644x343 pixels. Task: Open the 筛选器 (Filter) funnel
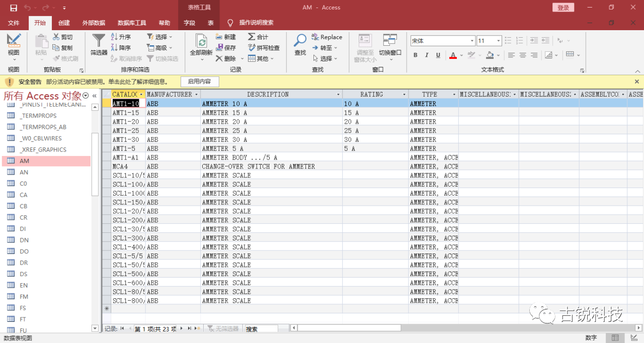pos(99,45)
